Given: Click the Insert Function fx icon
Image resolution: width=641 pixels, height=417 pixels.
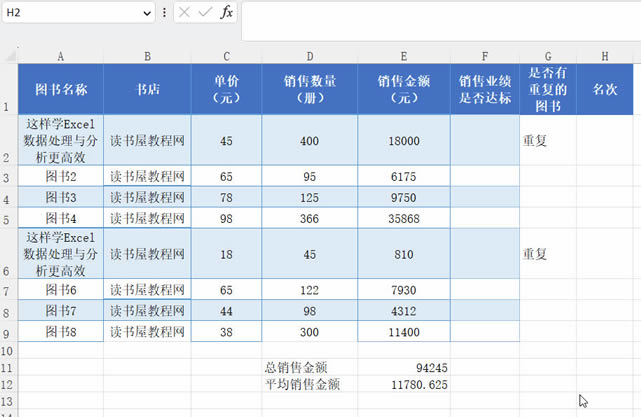Looking at the screenshot, I should coord(227,12).
